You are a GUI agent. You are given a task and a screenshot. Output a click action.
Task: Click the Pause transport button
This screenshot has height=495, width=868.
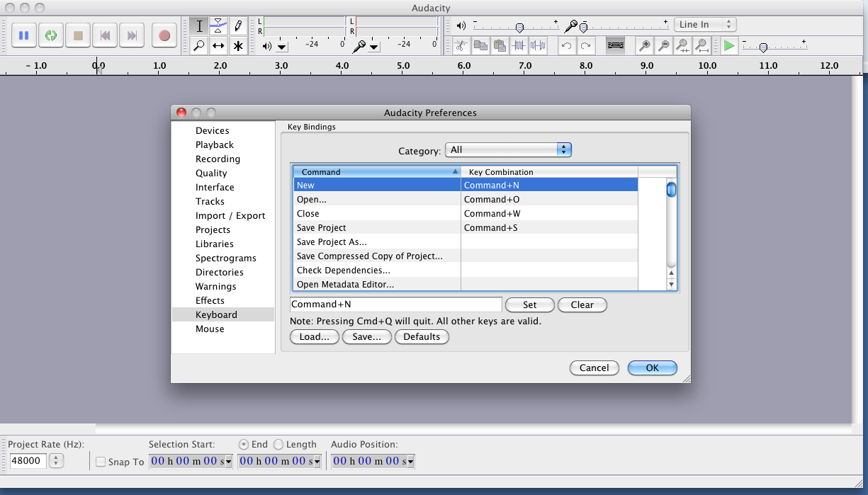pos(23,35)
